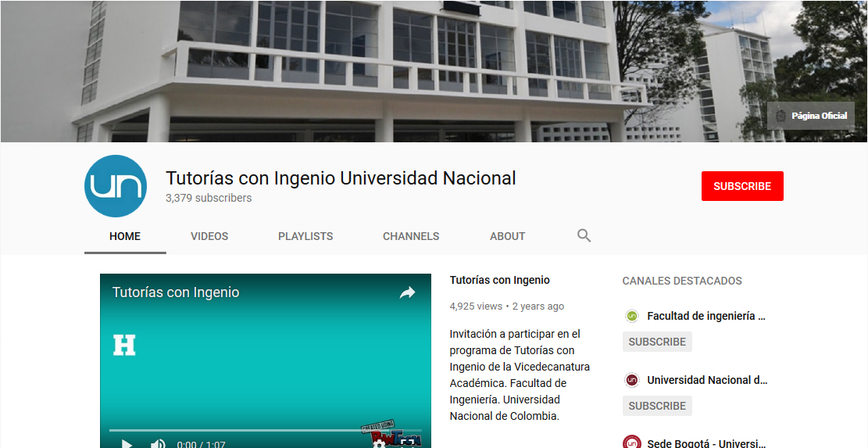The image size is (868, 448).
Task: Click the channel name Tutorías con Ingenio Universidad Nacional
Action: 341,178
